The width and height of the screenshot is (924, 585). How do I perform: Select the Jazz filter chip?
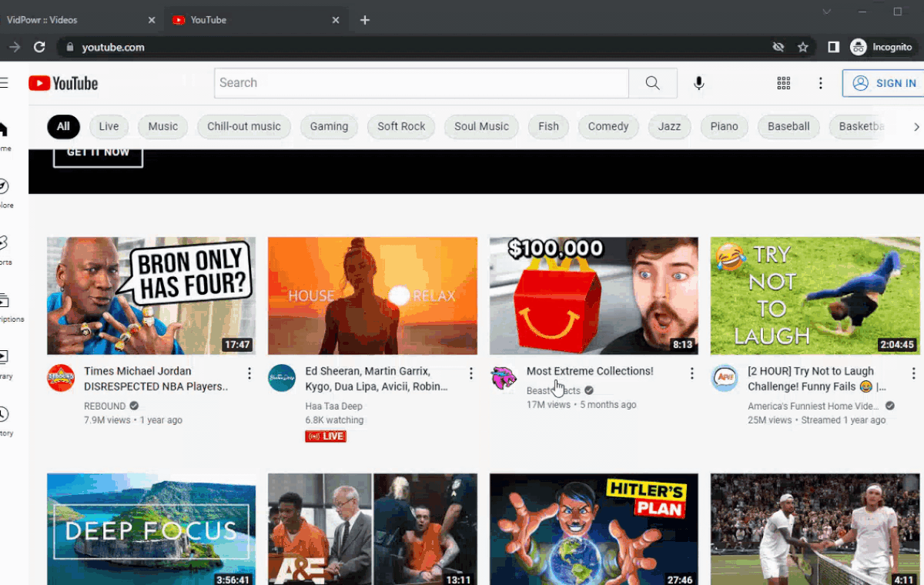[670, 126]
